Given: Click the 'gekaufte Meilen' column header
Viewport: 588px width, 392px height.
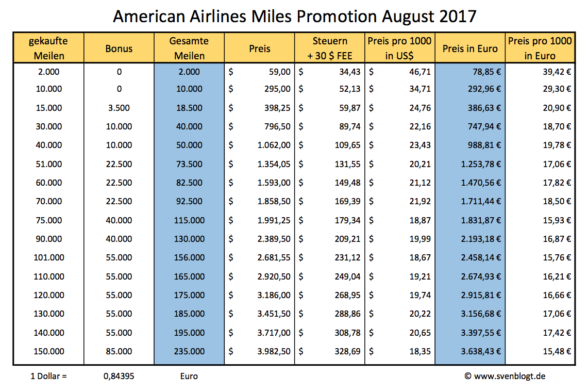Looking at the screenshot, I should (x=48, y=48).
